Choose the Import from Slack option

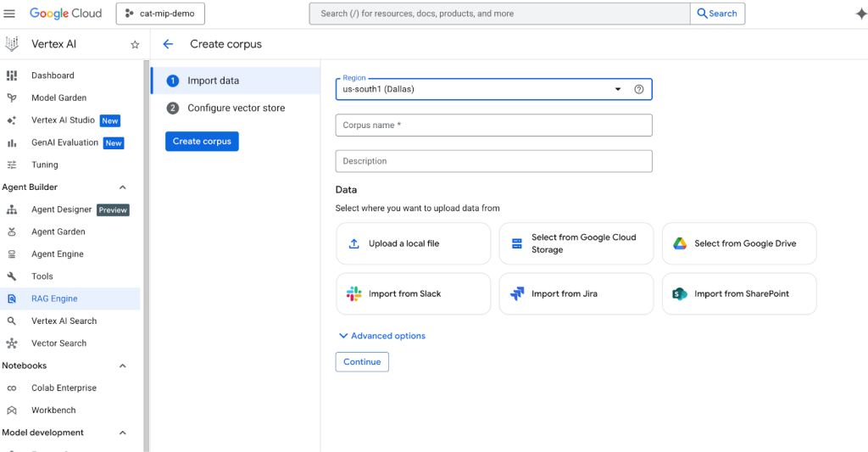click(x=413, y=294)
